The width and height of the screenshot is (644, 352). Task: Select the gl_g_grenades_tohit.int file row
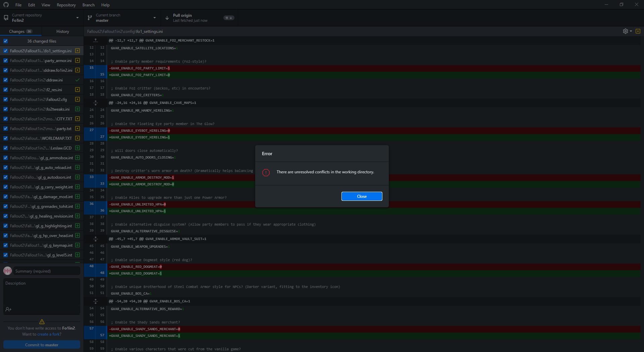42,206
